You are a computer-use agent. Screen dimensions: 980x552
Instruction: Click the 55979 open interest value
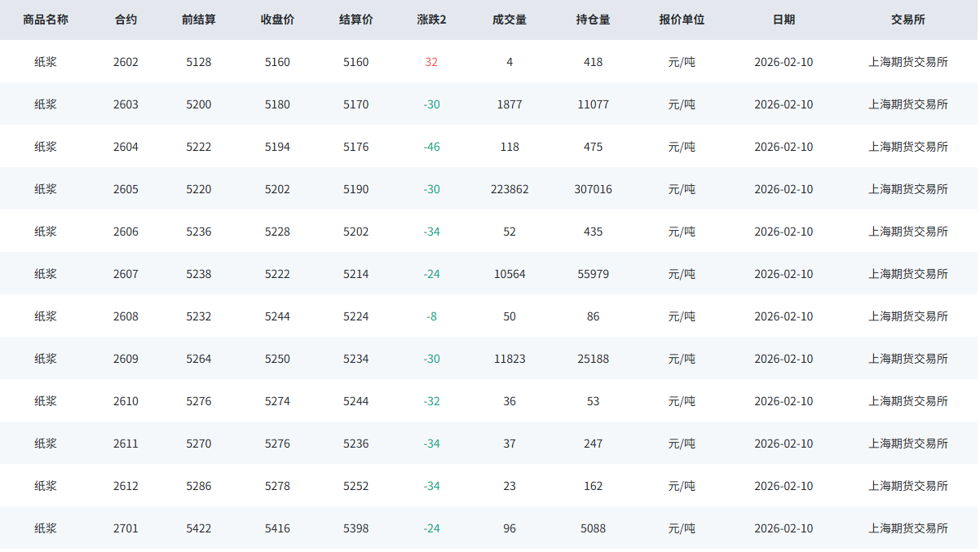[x=593, y=274]
